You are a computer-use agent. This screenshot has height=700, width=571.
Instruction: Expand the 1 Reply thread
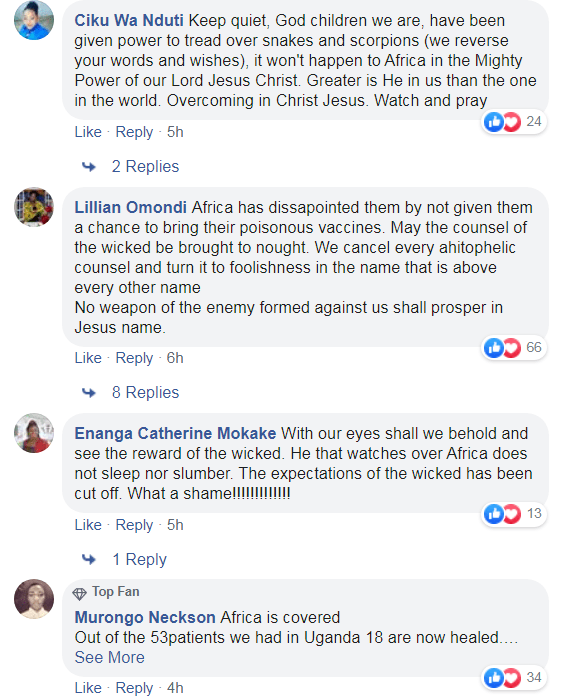pos(139,559)
